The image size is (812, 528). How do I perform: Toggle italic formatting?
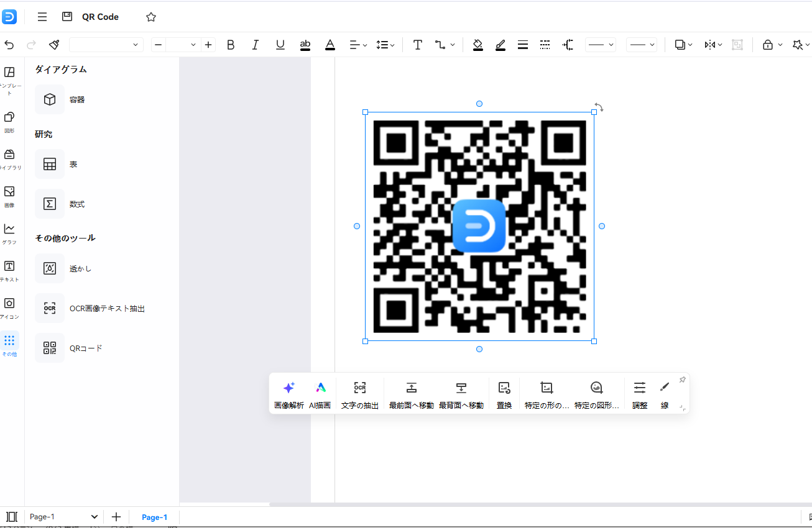(255, 45)
